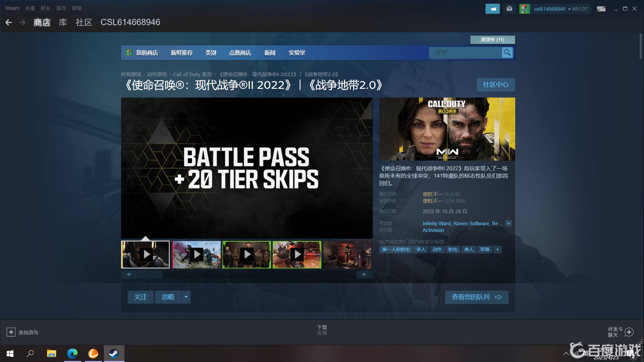Open friends and chat plus icon
The width and height of the screenshot is (644, 362).
click(x=629, y=332)
